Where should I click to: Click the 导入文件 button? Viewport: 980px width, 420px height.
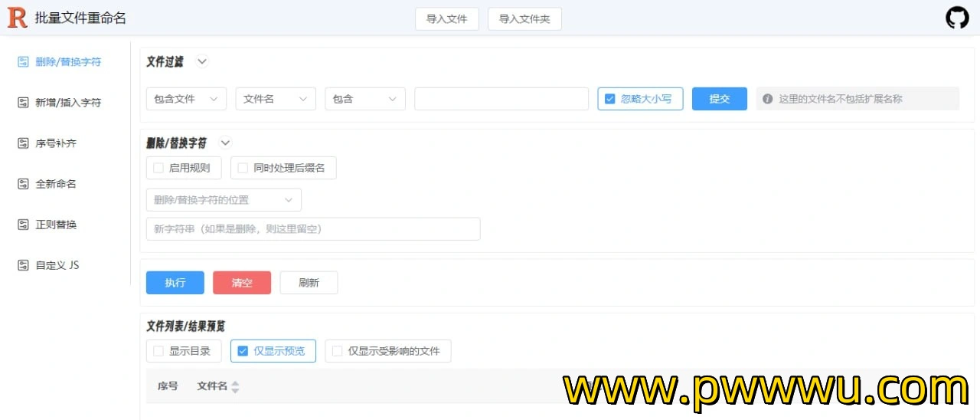[447, 19]
